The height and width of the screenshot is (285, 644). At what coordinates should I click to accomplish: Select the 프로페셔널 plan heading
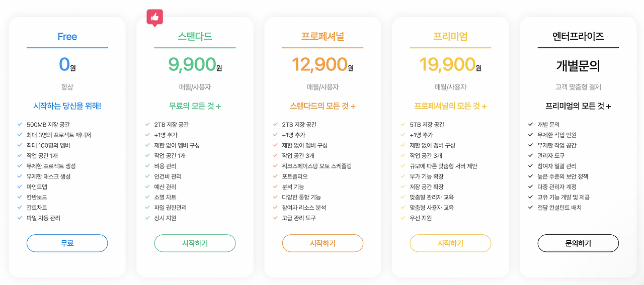coord(323,37)
